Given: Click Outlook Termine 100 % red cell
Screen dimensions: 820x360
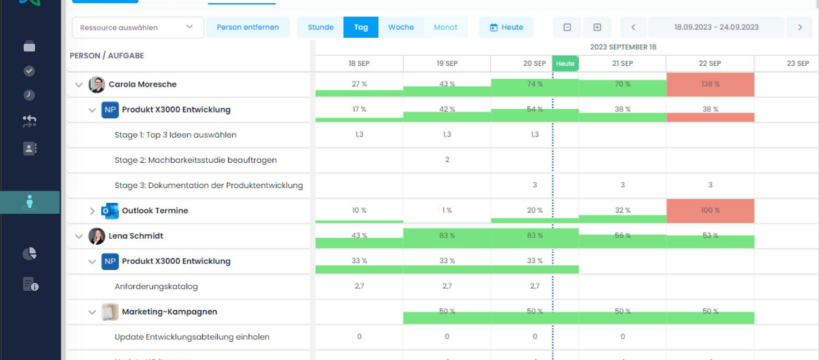Looking at the screenshot, I should pos(710,211).
